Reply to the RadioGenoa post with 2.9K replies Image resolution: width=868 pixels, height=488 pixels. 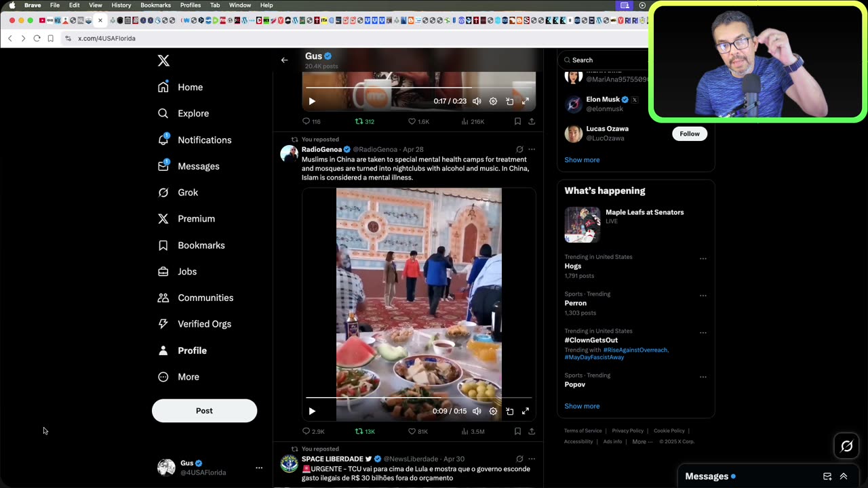pos(313,431)
